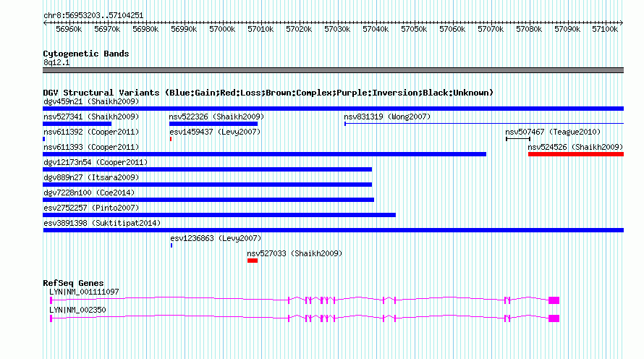Click the RefSeq Genes track title
This screenshot has height=359, width=644.
coord(73,284)
